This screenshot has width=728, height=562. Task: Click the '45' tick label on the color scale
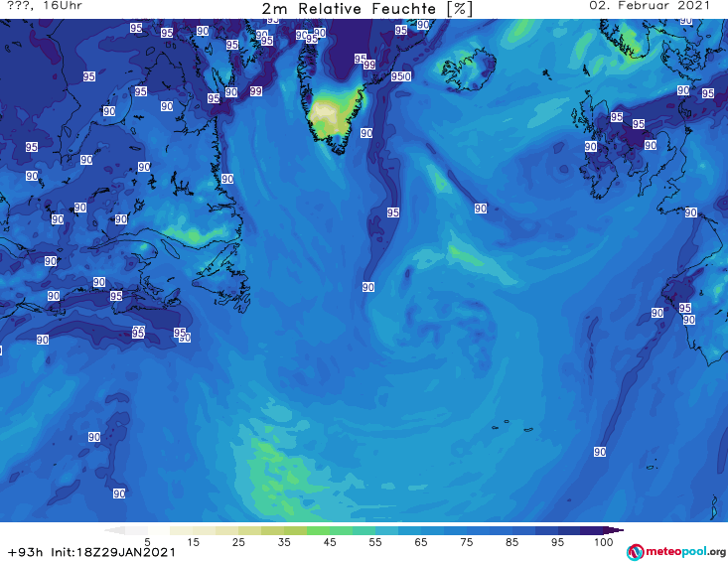[330, 542]
